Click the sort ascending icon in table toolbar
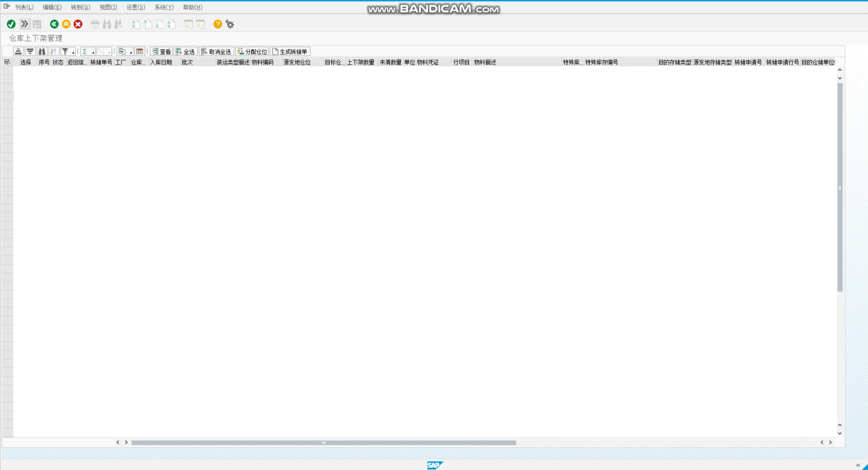The height and width of the screenshot is (470, 868). (x=18, y=51)
